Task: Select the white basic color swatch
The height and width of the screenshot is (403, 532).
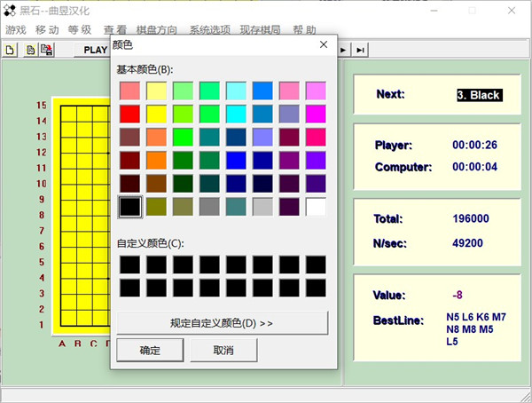Action: click(x=316, y=207)
